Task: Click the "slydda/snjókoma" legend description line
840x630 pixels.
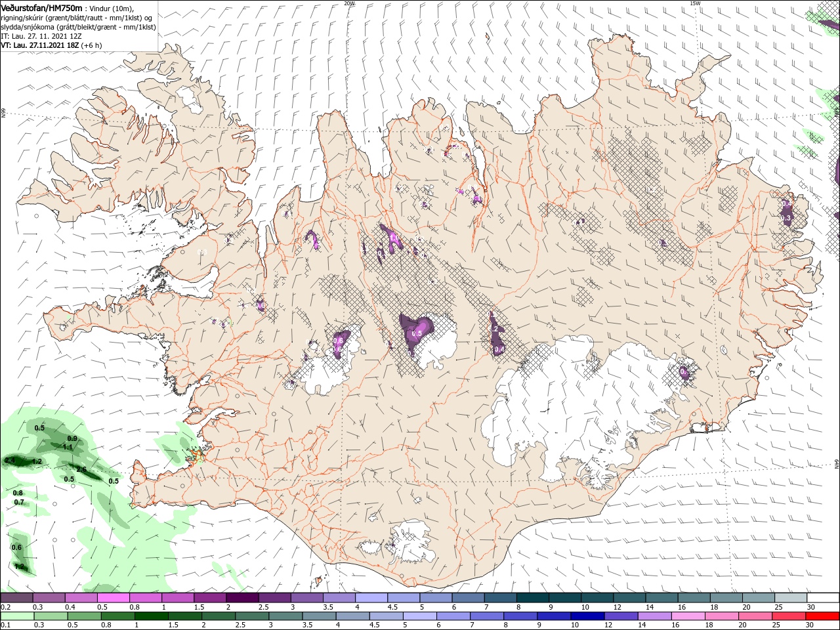Action: 78,27
